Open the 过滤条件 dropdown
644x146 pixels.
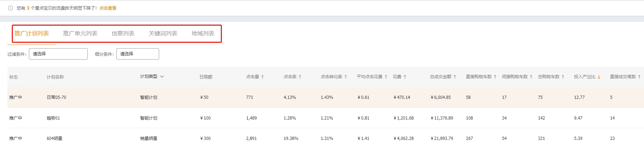pos(58,54)
